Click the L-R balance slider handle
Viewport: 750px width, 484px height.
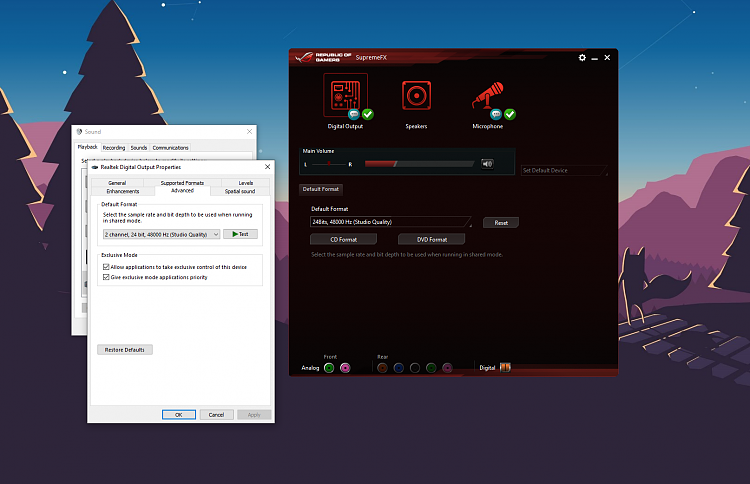[329, 164]
